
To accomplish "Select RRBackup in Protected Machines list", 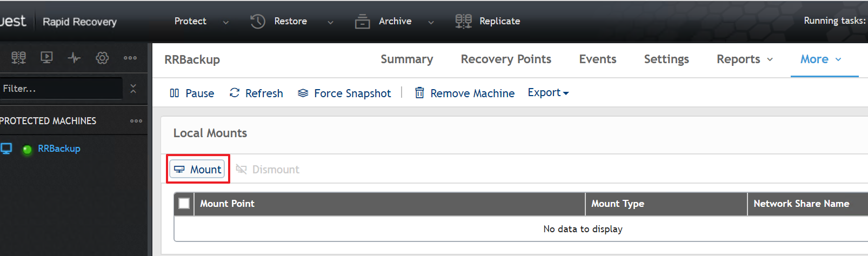I will coord(59,149).
